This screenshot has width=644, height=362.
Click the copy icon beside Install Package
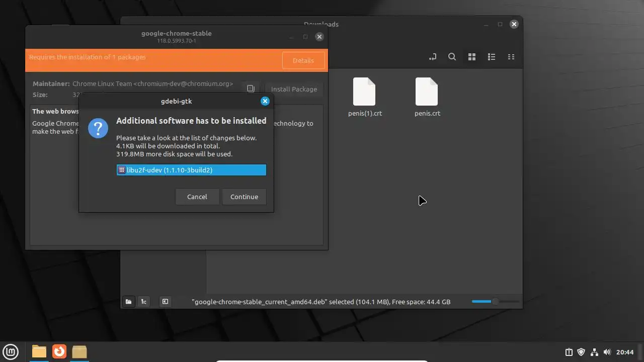251,89
